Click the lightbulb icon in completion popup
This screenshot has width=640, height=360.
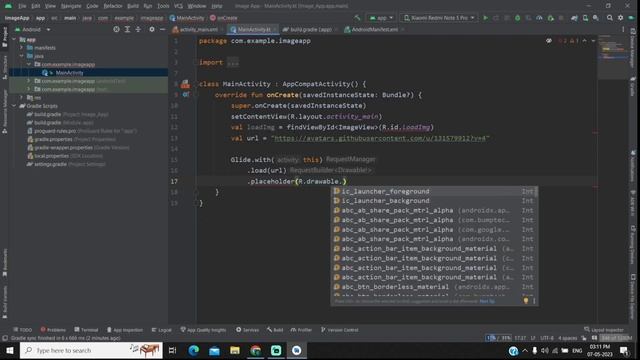pos(526,301)
